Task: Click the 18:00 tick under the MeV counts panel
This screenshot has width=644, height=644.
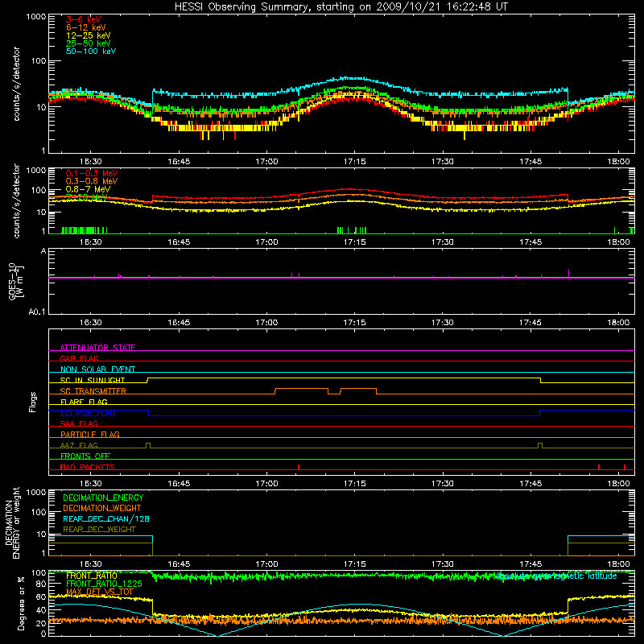Action: coord(618,242)
